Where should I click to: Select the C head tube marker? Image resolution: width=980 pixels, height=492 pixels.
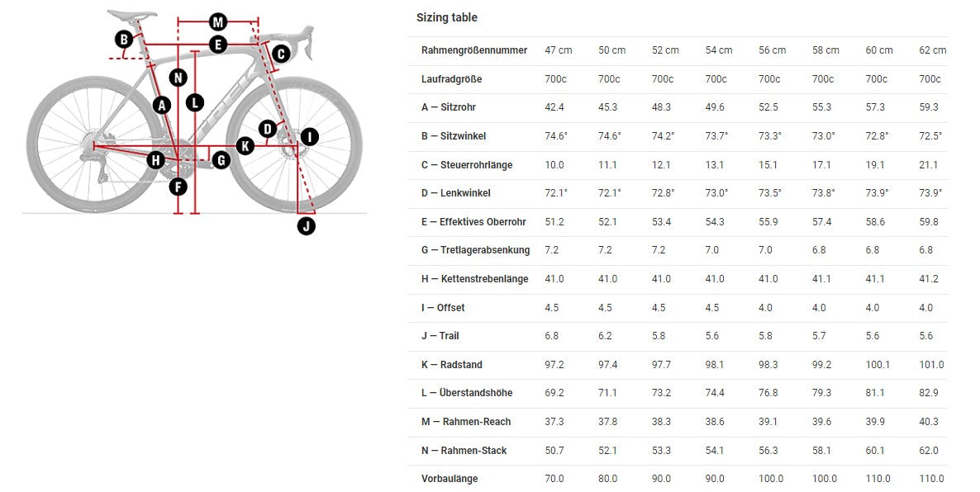[280, 54]
